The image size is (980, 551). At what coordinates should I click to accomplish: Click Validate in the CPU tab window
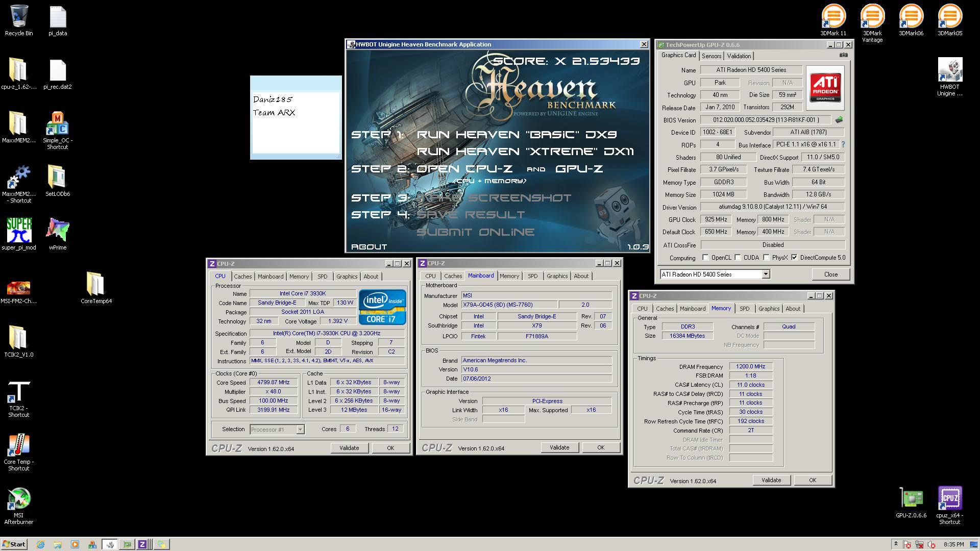point(349,448)
